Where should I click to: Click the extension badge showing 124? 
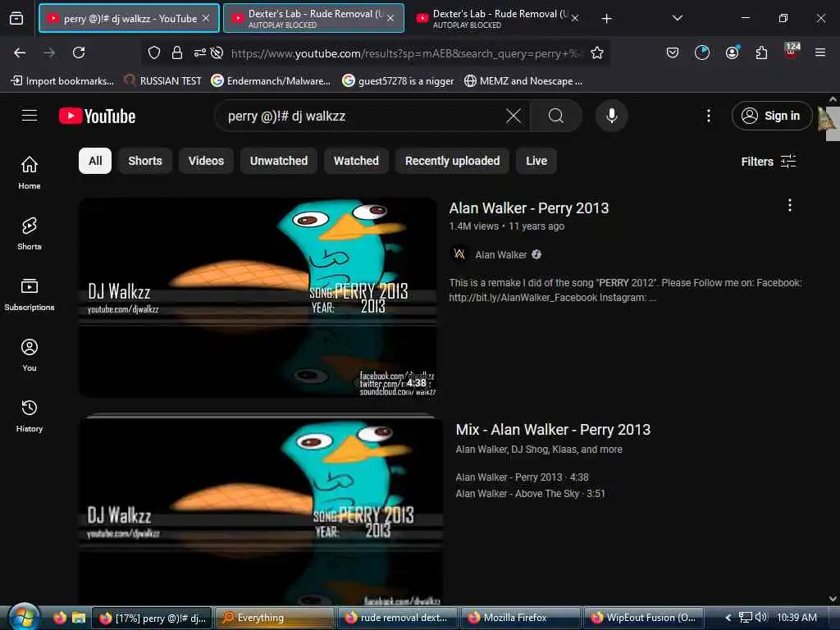tap(792, 50)
